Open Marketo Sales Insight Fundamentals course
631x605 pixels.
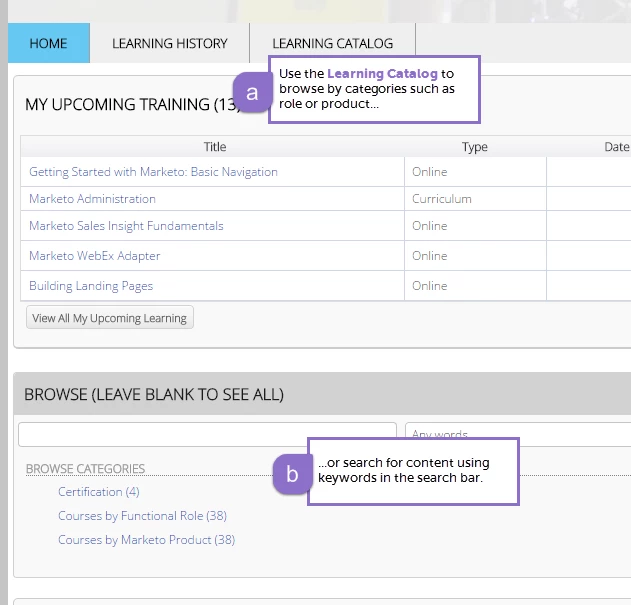click(x=126, y=226)
